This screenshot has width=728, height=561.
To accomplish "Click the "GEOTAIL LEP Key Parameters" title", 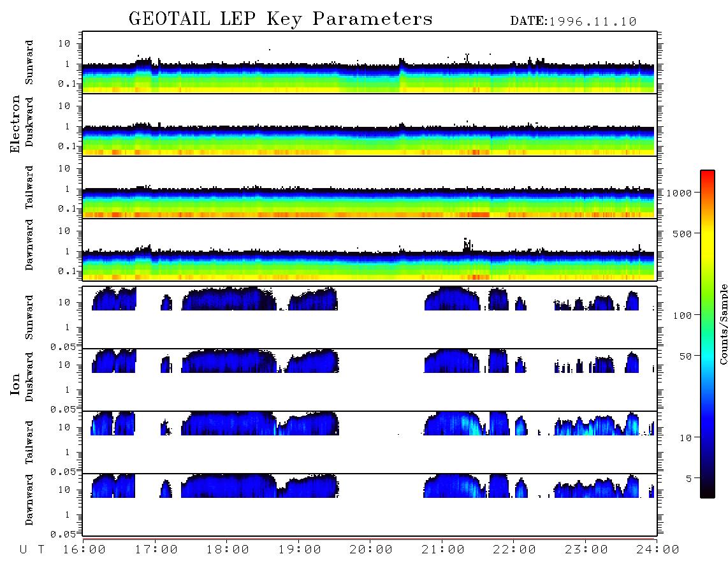I will point(280,19).
